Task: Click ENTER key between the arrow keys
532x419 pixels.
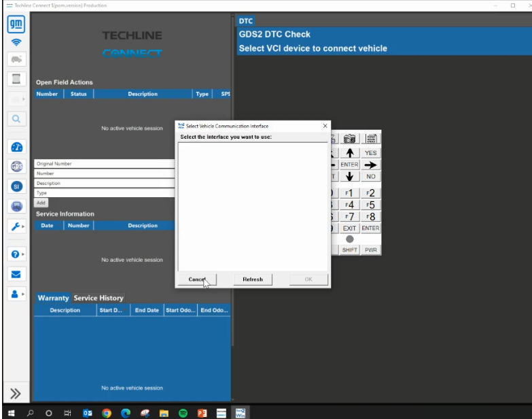Action: point(349,165)
